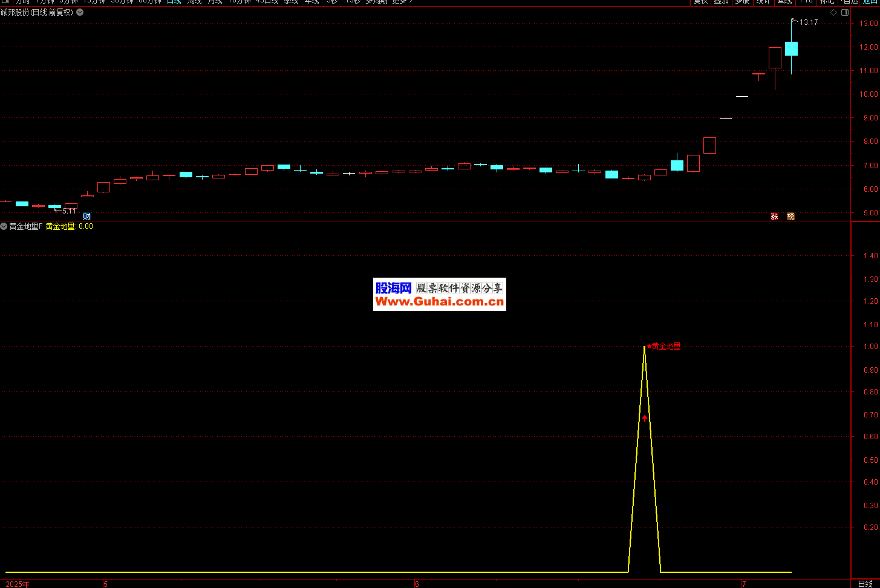Click the 7.00 price axis label

point(870,166)
